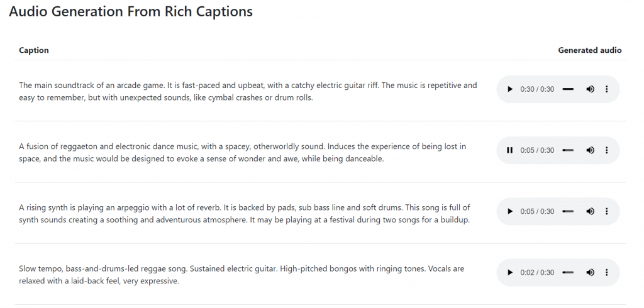Seek in the rising synth progress bar
Screen dimensions: 644x308
(568, 211)
